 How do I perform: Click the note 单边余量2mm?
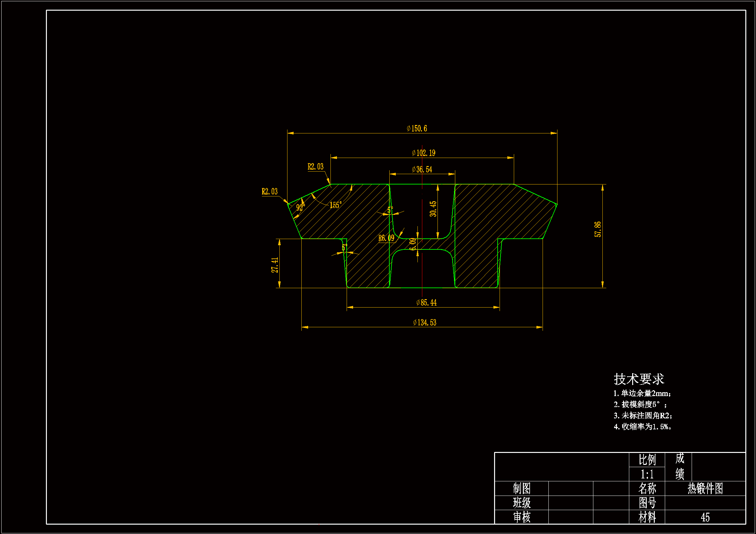point(642,393)
